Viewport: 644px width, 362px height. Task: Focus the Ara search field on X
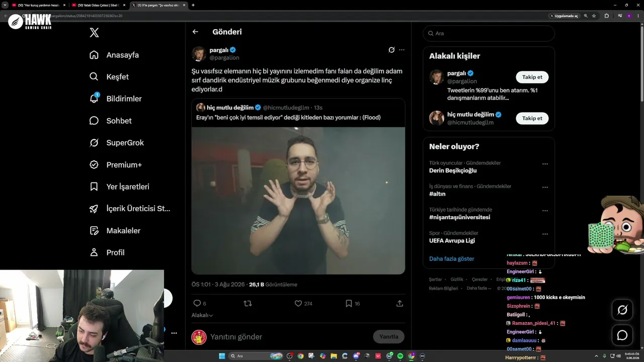489,33
